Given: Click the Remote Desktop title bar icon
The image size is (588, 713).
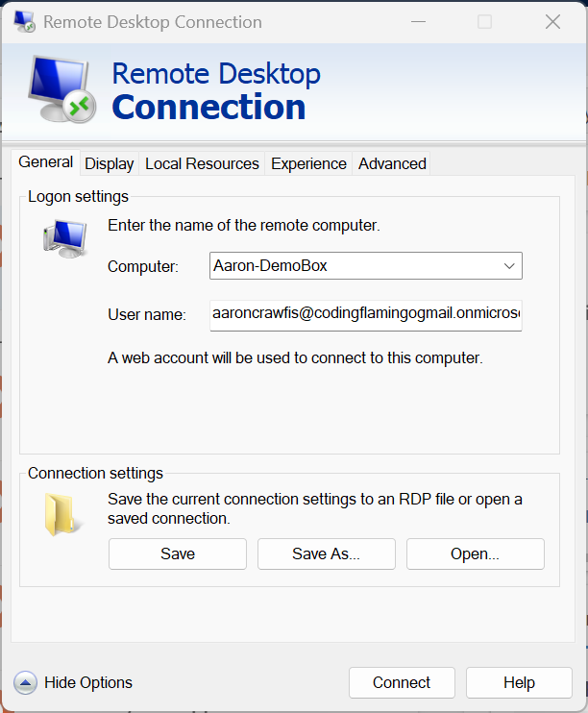Looking at the screenshot, I should pyautogui.click(x=24, y=21).
